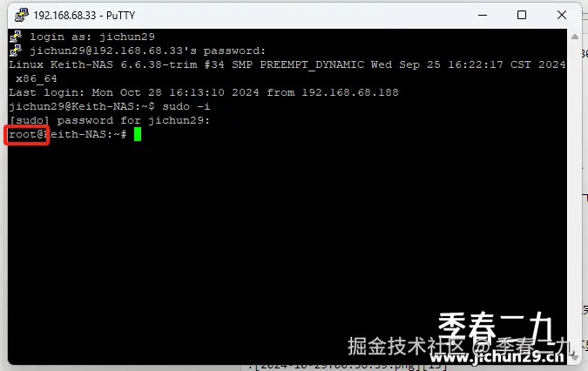Image resolution: width=588 pixels, height=371 pixels.
Task: Click the PuTTY icon beside the password prompt line
Action: click(16, 51)
